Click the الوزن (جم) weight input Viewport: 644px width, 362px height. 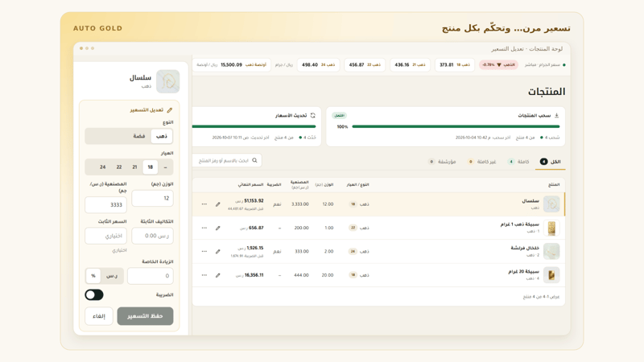152,198
